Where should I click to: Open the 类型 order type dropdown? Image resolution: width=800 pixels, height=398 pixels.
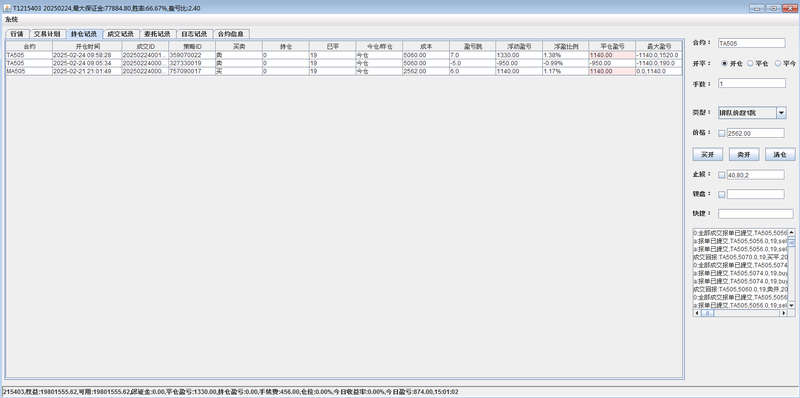pos(781,113)
